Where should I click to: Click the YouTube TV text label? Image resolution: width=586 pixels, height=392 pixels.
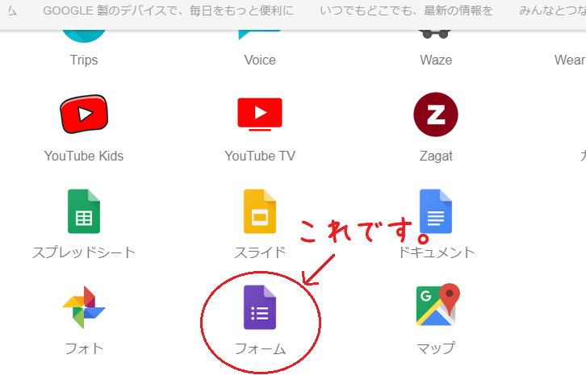coord(260,156)
